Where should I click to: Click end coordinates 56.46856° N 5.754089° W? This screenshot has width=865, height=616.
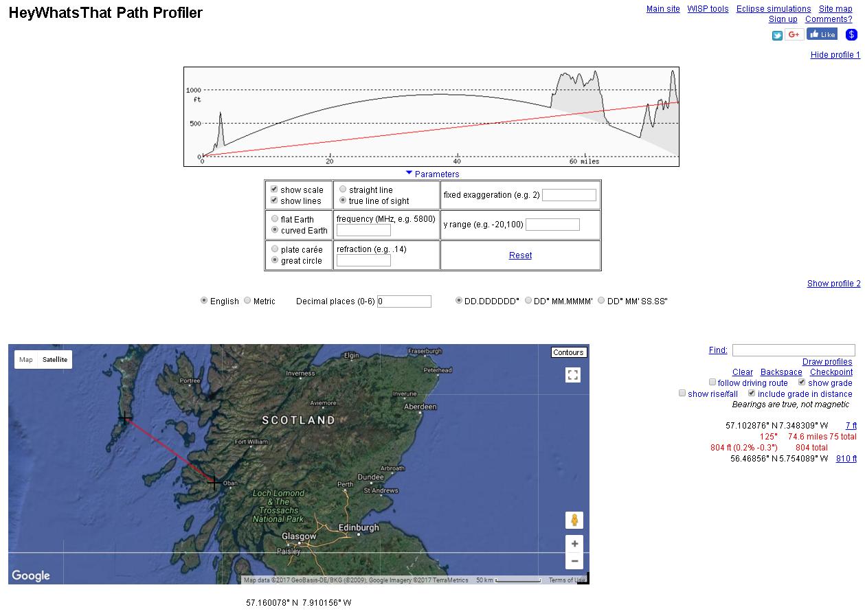coord(779,459)
